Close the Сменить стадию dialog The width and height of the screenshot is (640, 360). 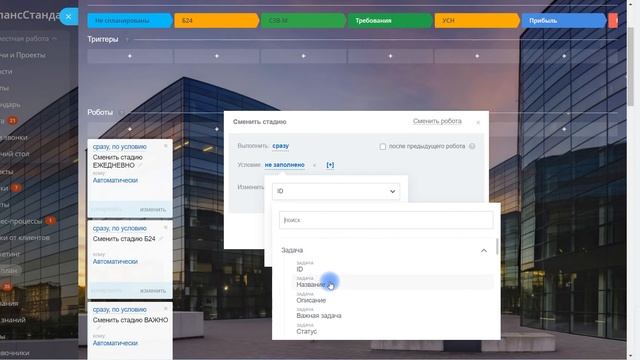click(x=478, y=122)
